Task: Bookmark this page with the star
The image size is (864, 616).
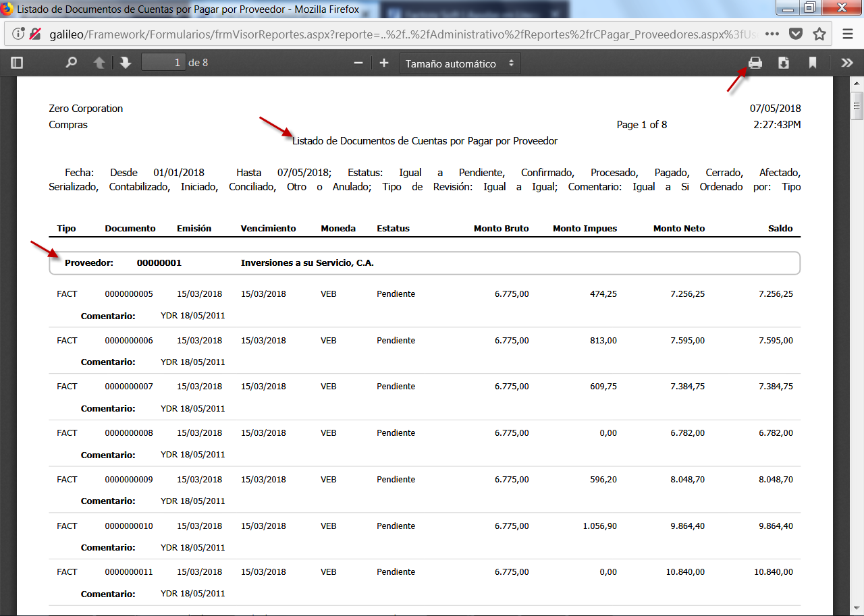Action: [819, 34]
